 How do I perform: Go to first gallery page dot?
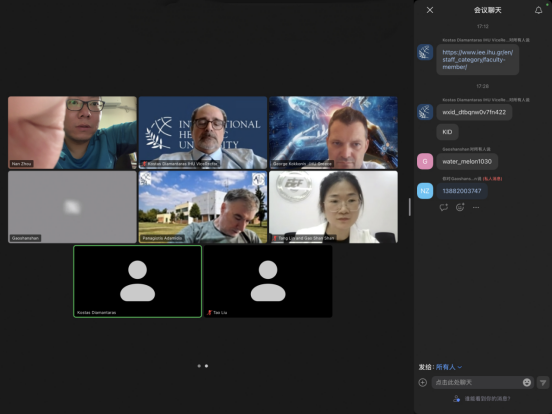(199, 366)
